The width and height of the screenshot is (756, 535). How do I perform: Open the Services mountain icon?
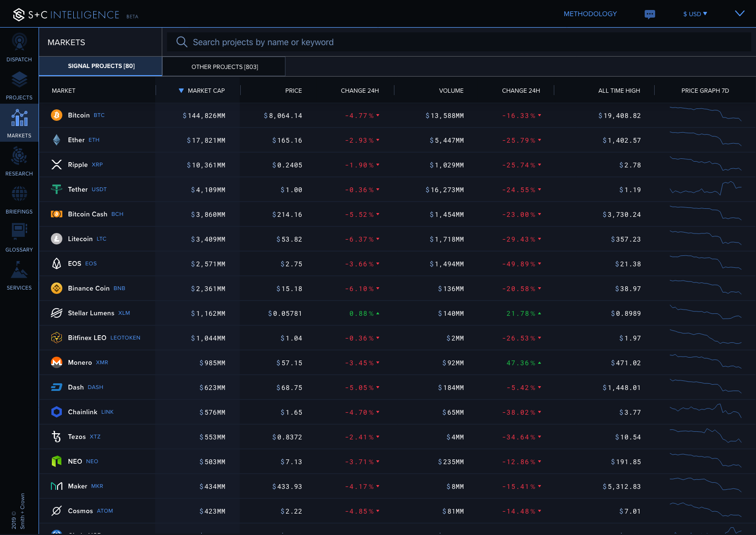tap(19, 270)
